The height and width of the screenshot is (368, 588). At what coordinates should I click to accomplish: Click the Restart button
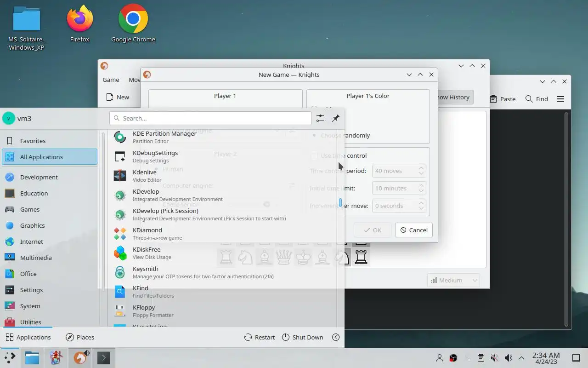[x=260, y=337]
